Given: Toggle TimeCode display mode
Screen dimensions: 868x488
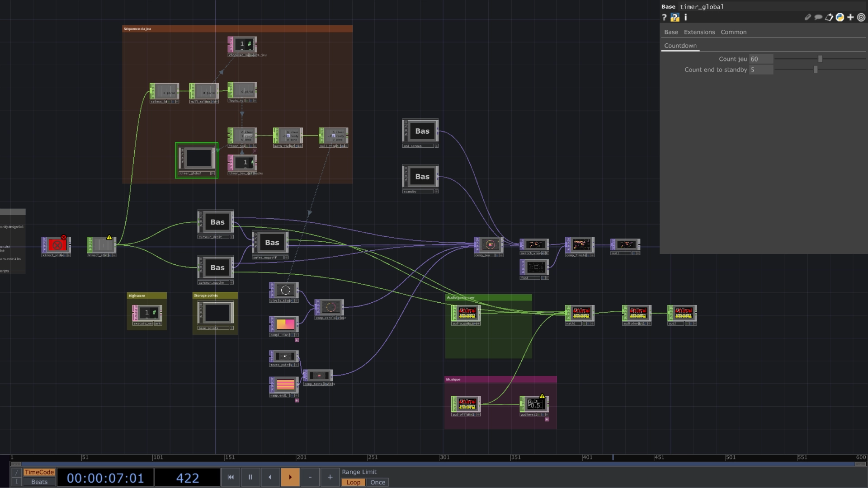Looking at the screenshot, I should (x=39, y=472).
